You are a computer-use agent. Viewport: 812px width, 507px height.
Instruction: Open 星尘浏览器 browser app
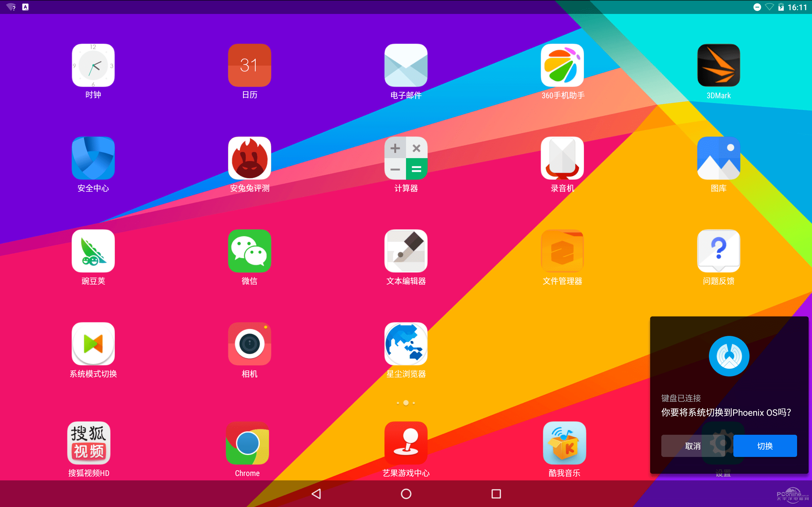point(406,345)
